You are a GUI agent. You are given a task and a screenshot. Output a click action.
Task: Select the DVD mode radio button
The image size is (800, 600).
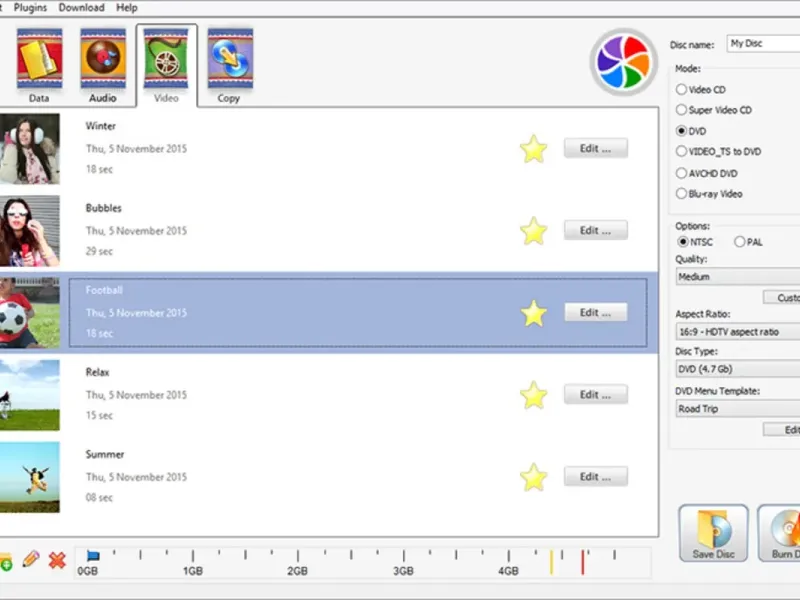681,131
